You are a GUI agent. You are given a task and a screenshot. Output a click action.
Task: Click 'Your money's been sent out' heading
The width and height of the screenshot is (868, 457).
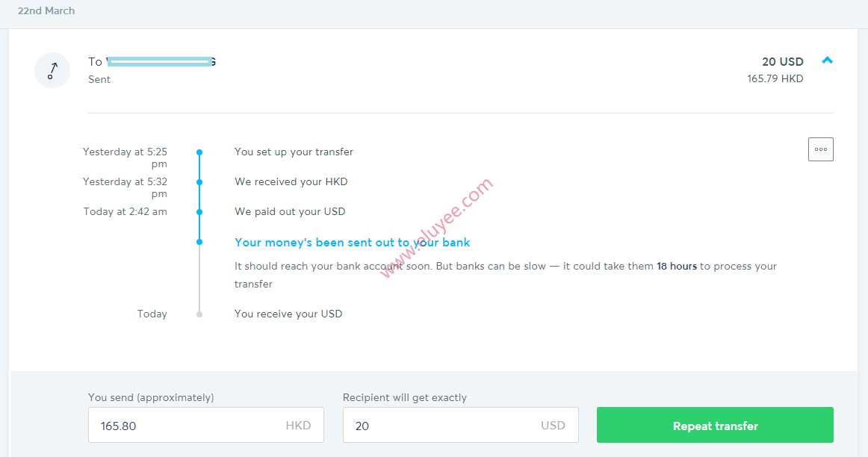coord(352,243)
